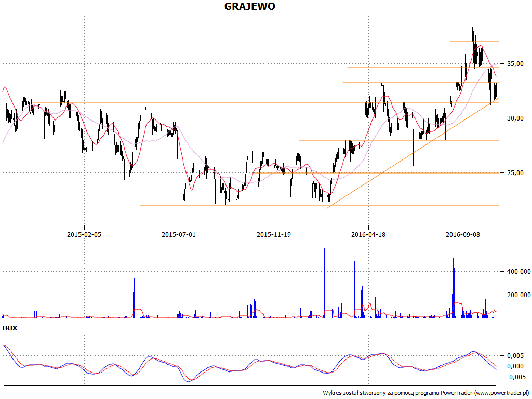Click the 35,00 price axis label

coord(515,64)
